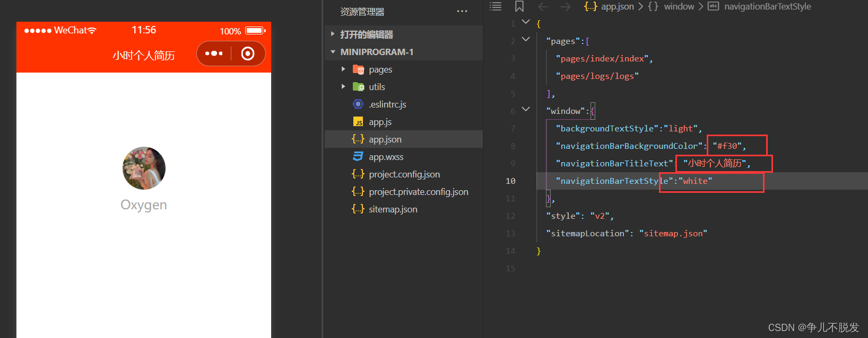This screenshot has height=338, width=868.
Task: Click the Oxygen avatar image
Action: point(144,168)
